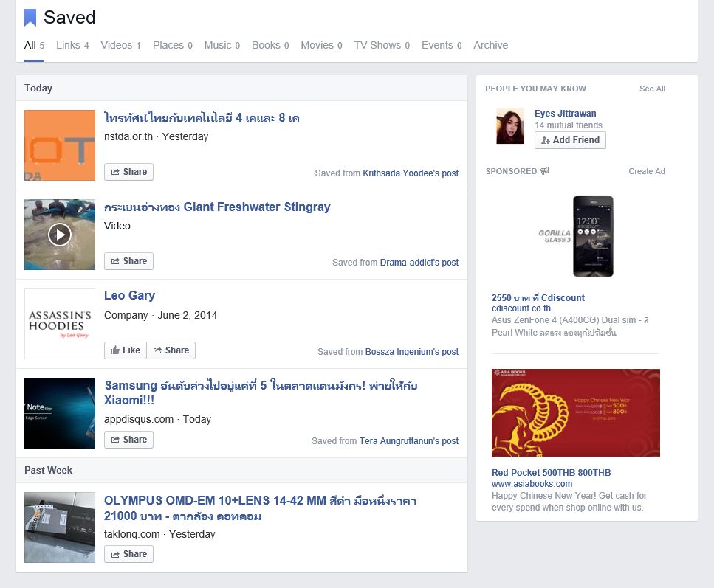Open the OLYMPUS OMD-EM 10 listing title
The height and width of the screenshot is (588, 714).
tap(260, 508)
